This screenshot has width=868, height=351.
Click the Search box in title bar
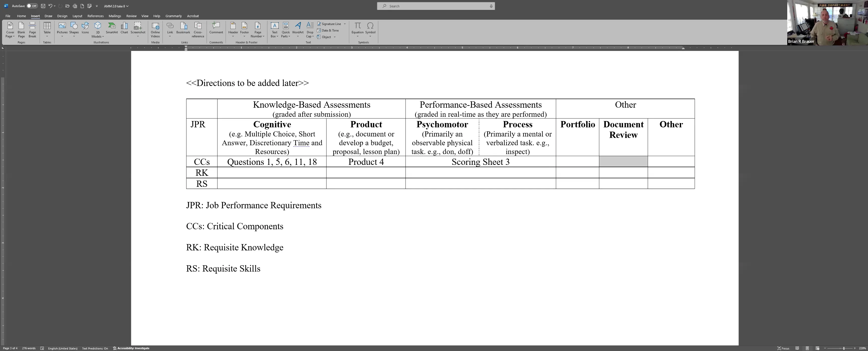[x=436, y=6]
